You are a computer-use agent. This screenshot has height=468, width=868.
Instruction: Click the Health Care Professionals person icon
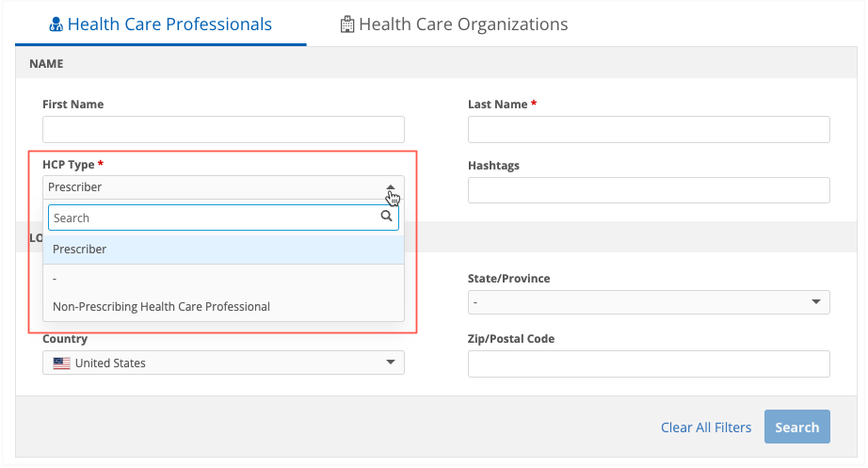56,24
